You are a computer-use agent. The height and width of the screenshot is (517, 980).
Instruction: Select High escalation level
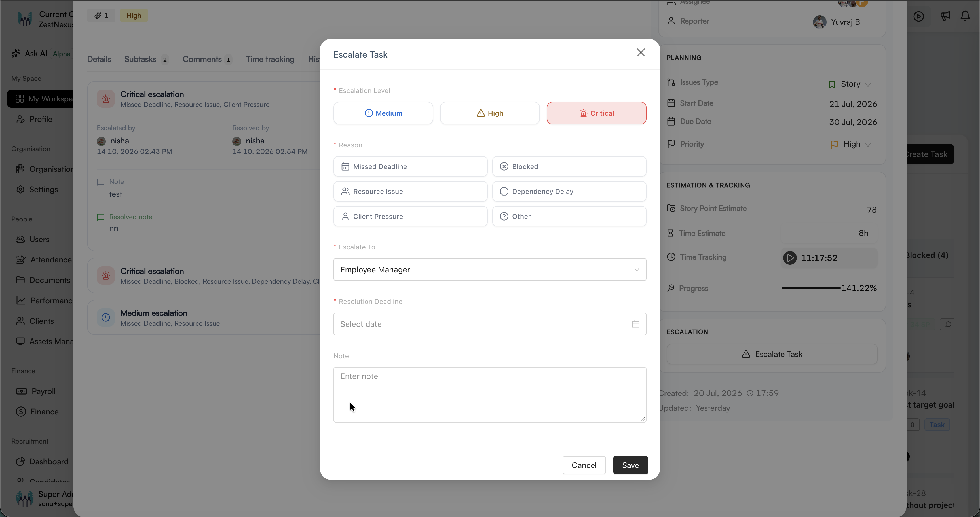[x=490, y=113]
